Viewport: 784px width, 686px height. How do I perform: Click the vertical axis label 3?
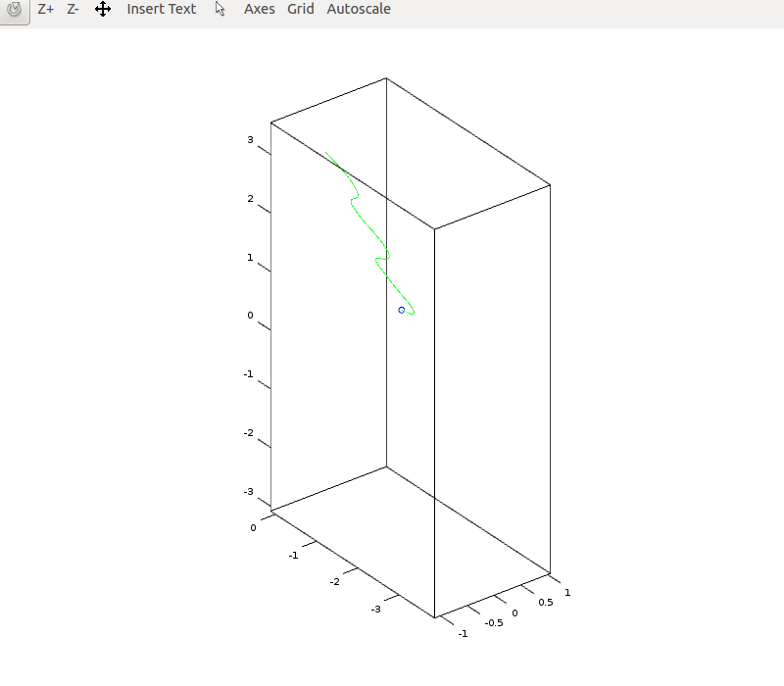[250, 140]
